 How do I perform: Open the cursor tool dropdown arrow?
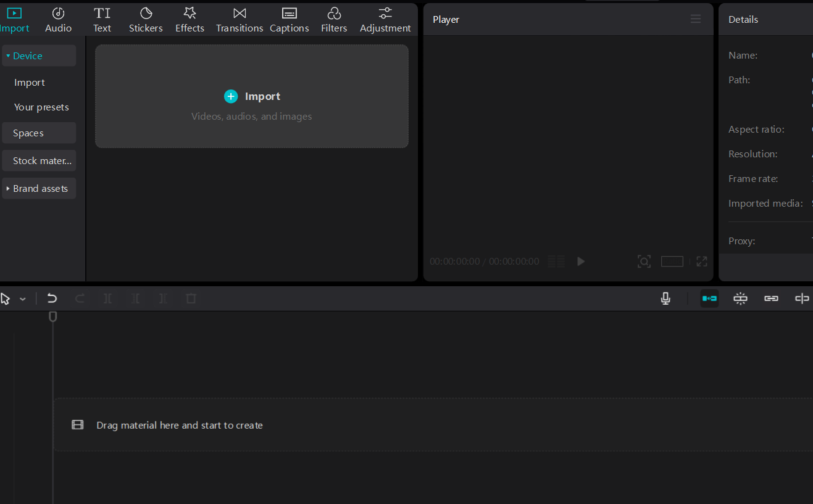(x=23, y=299)
